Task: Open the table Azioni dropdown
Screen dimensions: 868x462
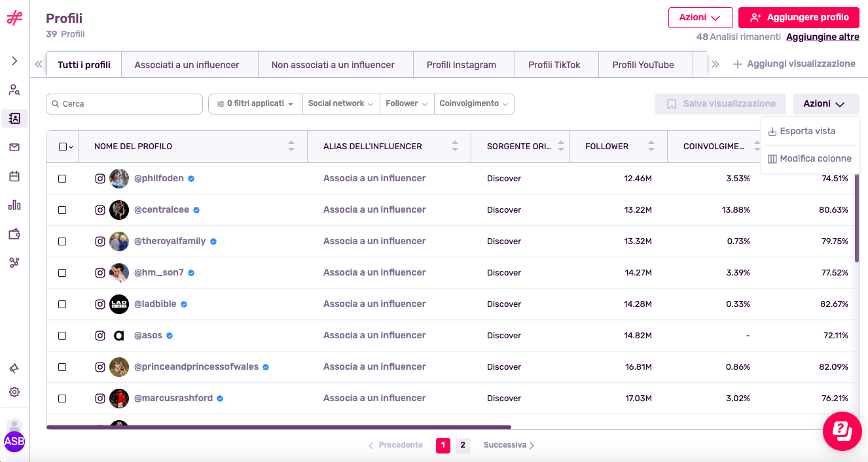Action: 825,104
